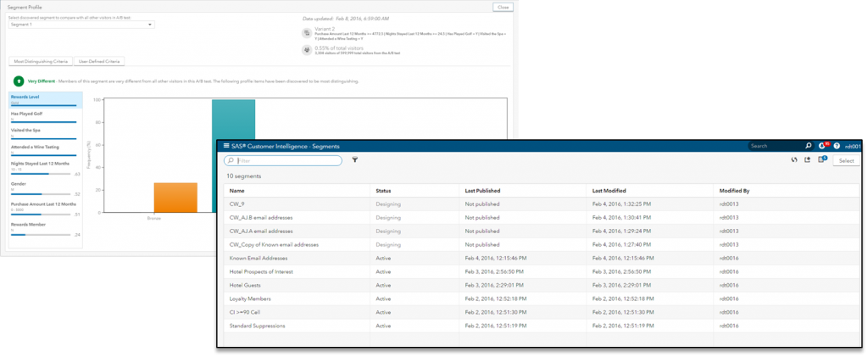Open CW_AJ.A email addresses segment

tap(261, 231)
